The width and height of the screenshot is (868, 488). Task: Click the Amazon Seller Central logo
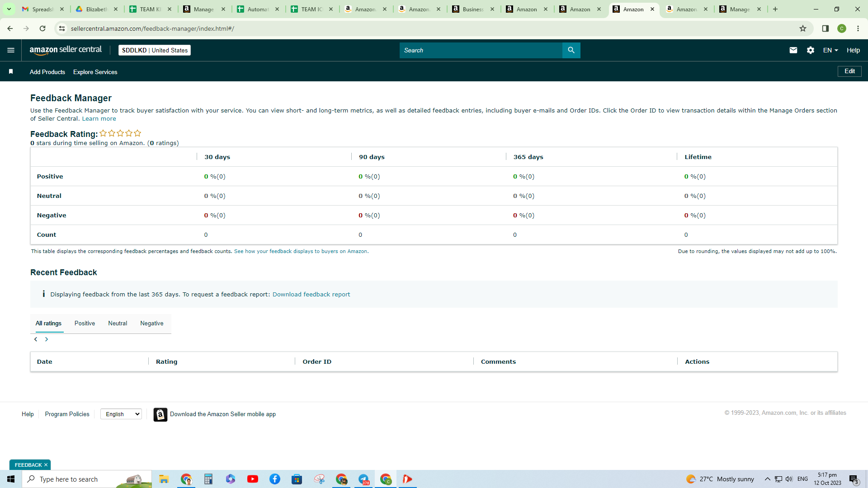[x=66, y=50]
